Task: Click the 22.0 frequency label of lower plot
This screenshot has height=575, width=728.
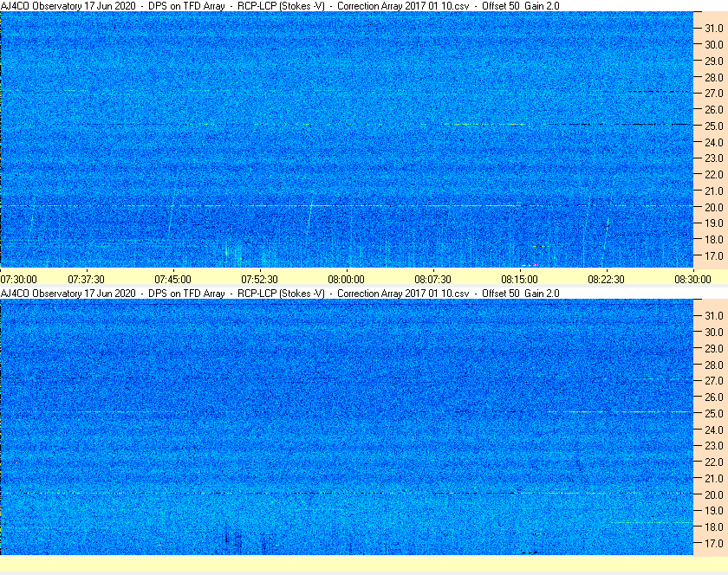Action: [714, 462]
